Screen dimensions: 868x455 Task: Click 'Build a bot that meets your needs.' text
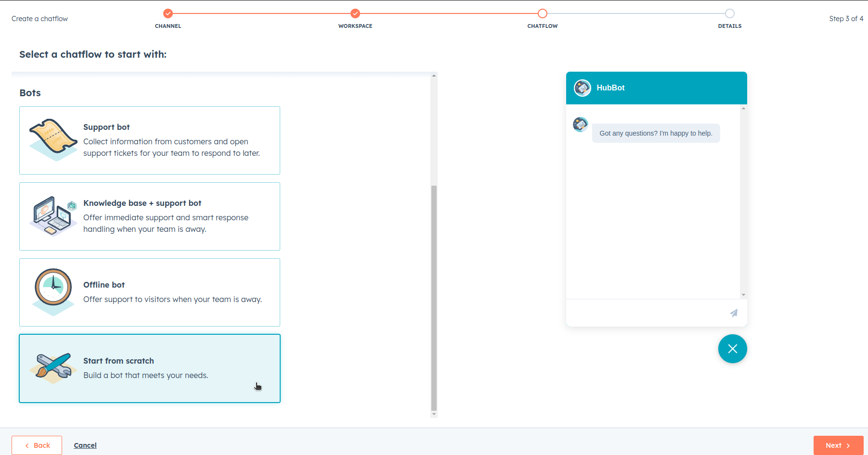click(146, 375)
